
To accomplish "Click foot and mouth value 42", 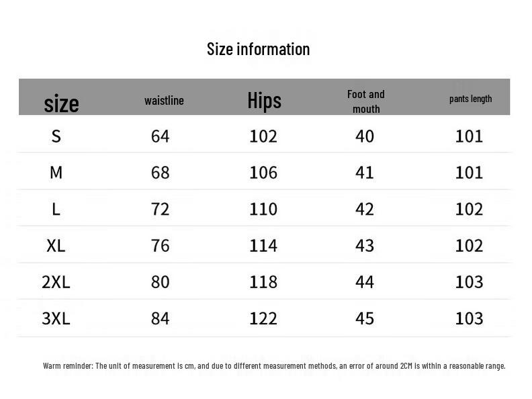I will pyautogui.click(x=365, y=209).
